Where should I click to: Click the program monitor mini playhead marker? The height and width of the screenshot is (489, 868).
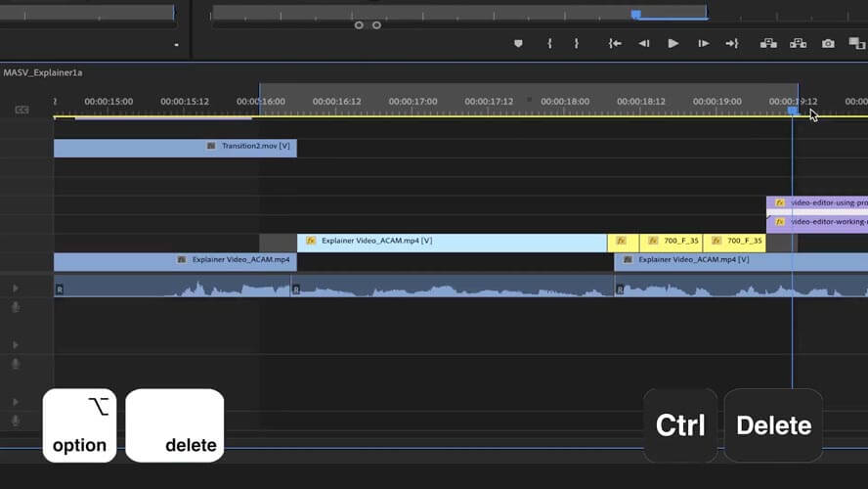(636, 14)
